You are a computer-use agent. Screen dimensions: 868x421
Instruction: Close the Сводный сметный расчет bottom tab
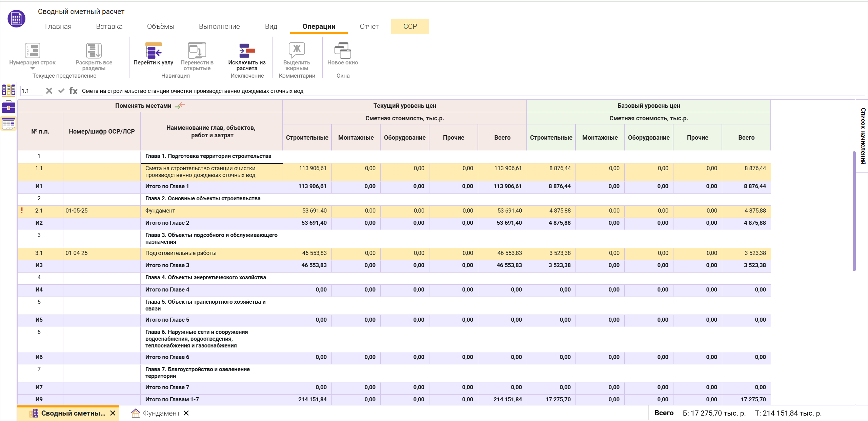(x=113, y=413)
